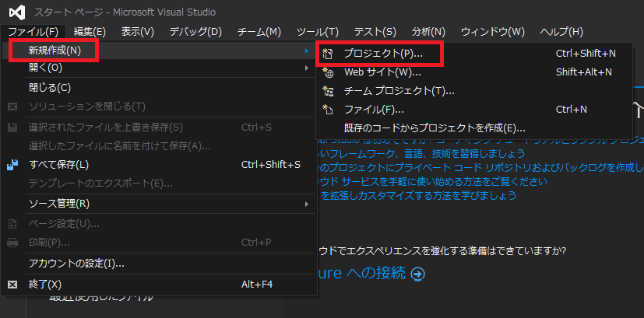Image resolution: width=644 pixels, height=318 pixels.
Task: Select ファイル(F)... in New submenu
Action: click(x=473, y=110)
